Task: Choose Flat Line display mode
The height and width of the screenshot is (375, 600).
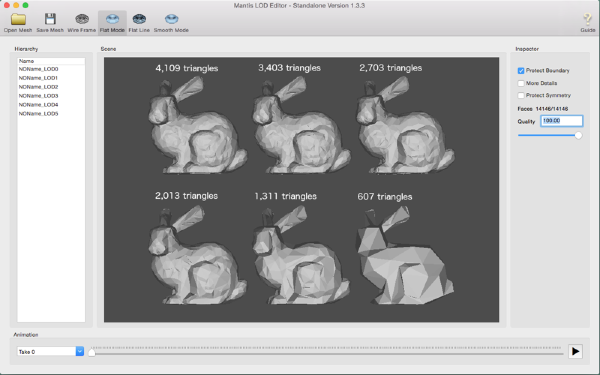Action: [139, 23]
